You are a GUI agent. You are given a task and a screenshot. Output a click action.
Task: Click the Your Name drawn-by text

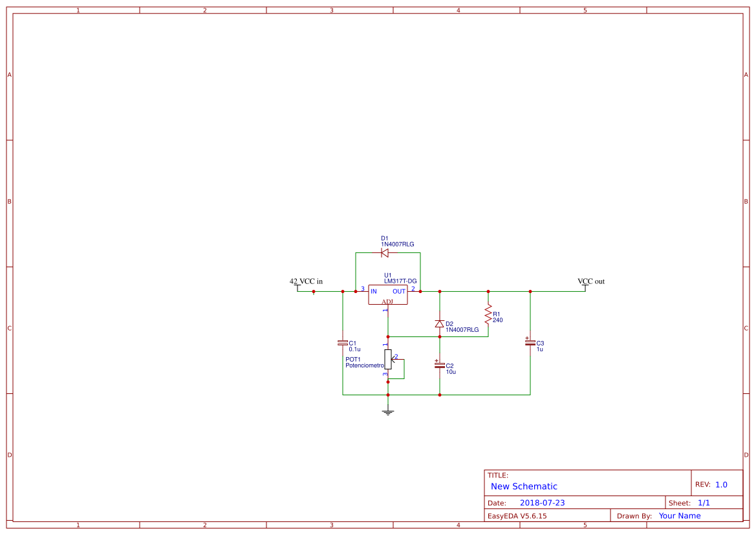[x=679, y=516]
